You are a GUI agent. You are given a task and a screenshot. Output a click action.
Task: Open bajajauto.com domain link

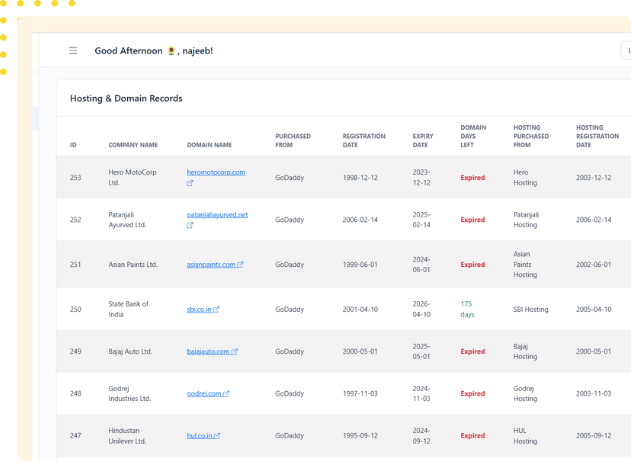pos(208,351)
